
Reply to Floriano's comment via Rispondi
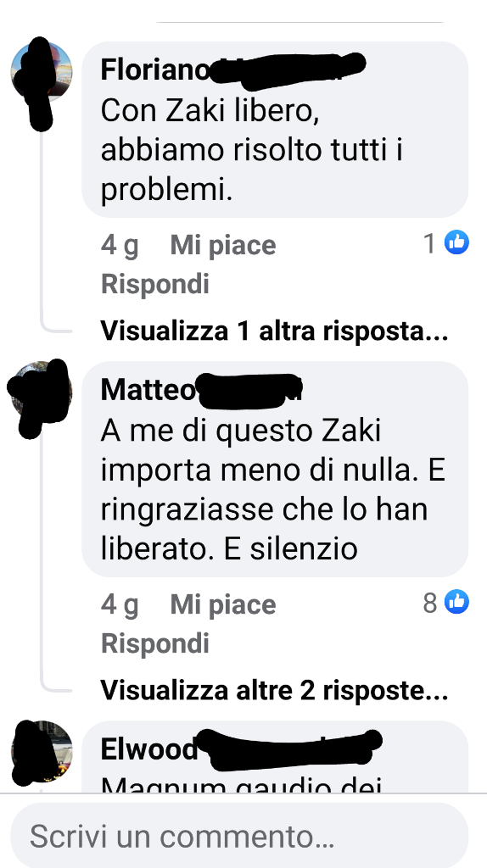155,285
